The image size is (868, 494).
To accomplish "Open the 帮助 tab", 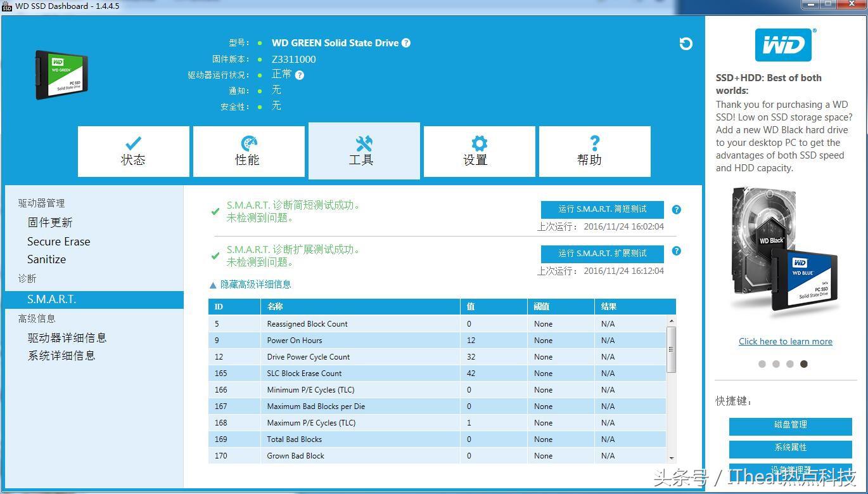I will click(594, 151).
